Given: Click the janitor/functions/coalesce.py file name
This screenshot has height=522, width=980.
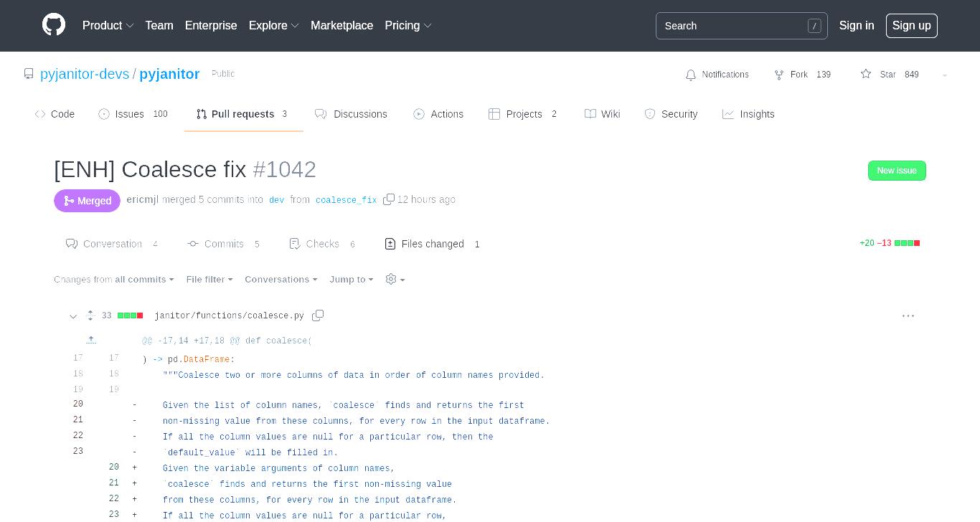Looking at the screenshot, I should pos(229,315).
